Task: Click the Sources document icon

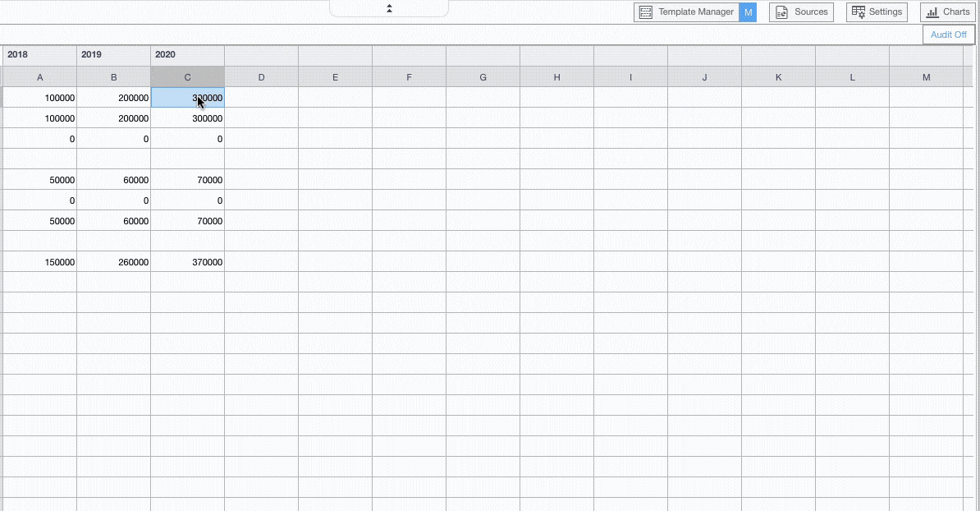Action: click(781, 12)
